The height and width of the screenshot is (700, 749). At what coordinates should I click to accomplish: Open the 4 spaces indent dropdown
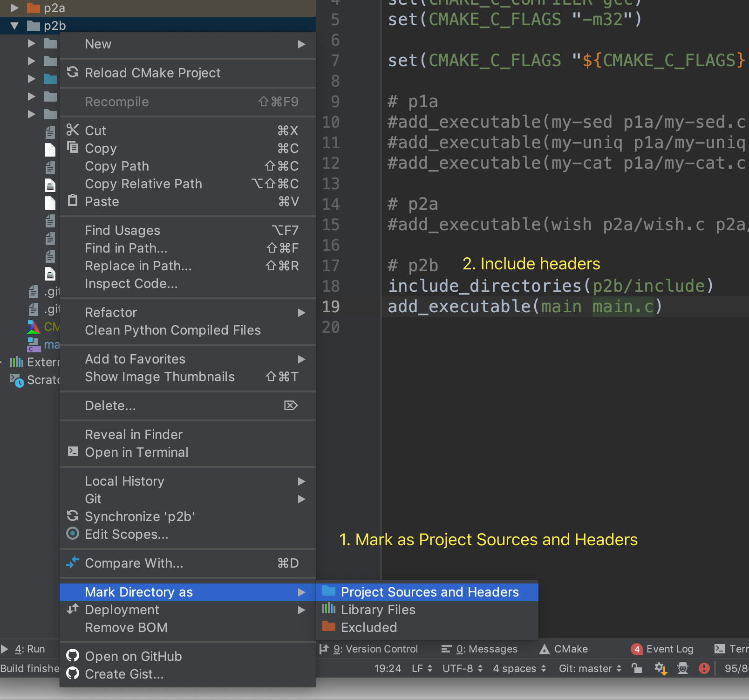click(x=519, y=668)
